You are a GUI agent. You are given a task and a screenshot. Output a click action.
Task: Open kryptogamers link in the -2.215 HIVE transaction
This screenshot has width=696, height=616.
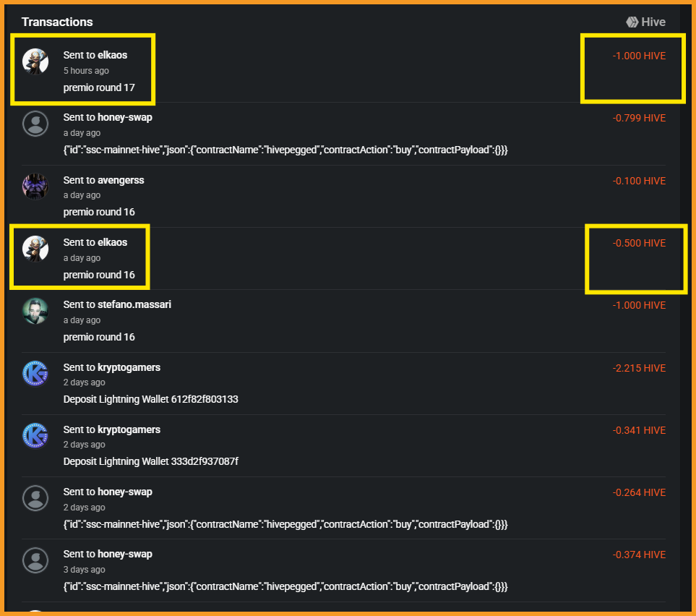[129, 367]
